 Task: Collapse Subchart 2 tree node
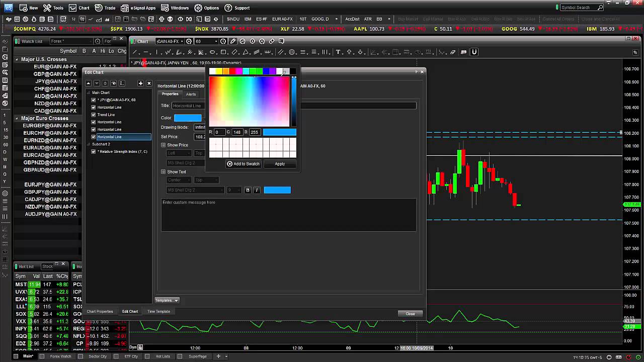pos(89,144)
